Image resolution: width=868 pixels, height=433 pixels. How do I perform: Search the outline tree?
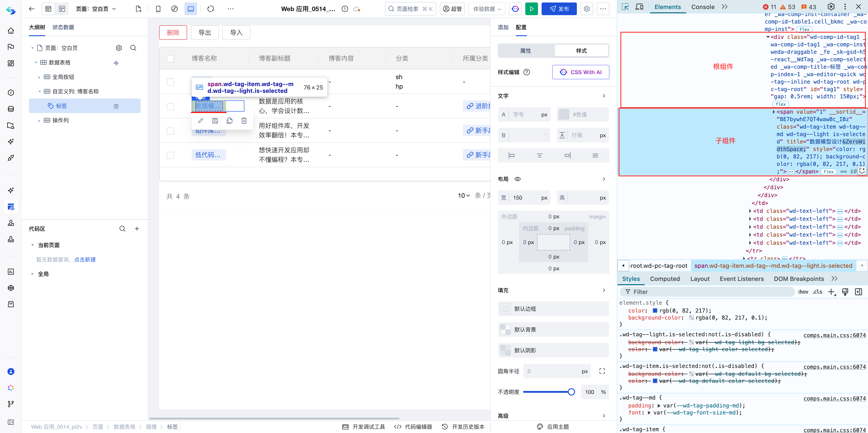133,48
